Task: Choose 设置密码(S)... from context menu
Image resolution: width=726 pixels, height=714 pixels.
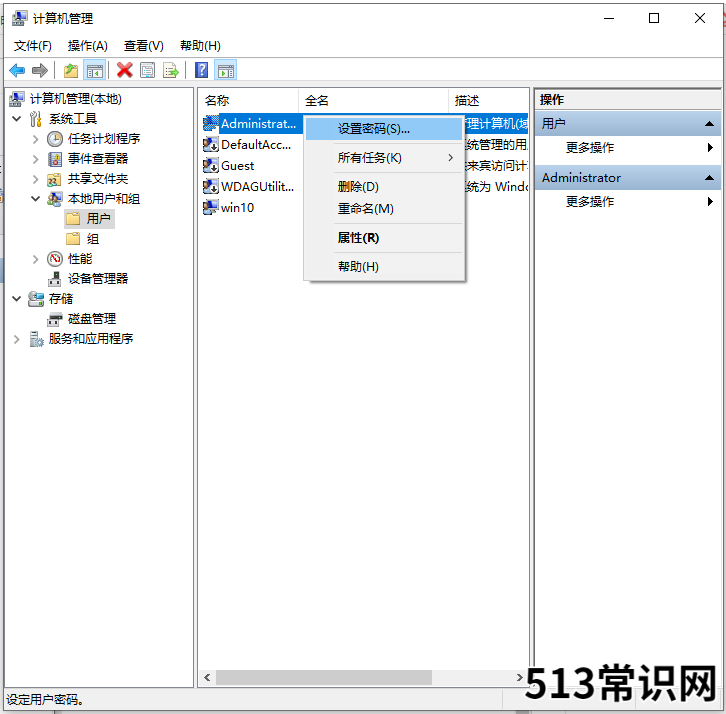Action: tap(384, 129)
